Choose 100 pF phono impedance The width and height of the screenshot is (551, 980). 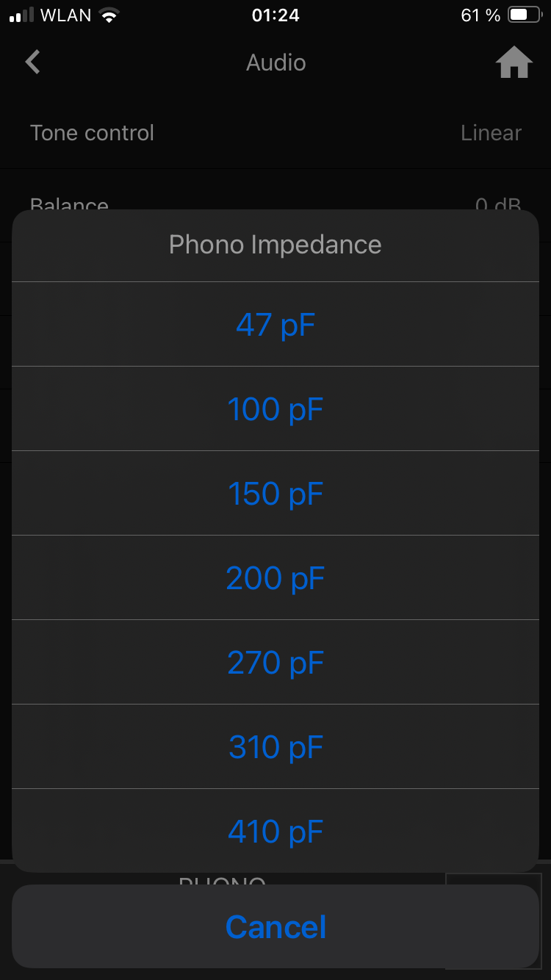(x=275, y=408)
